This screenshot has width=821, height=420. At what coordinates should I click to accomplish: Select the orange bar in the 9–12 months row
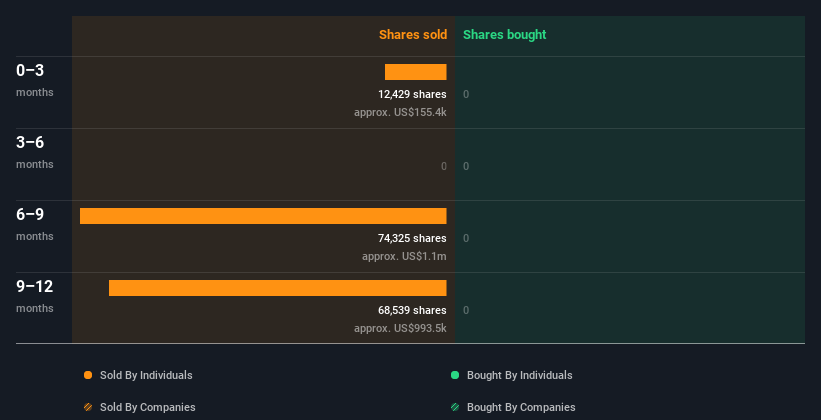pos(277,288)
